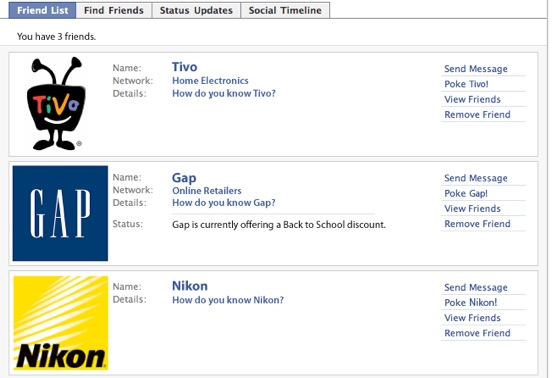This screenshot has width=552, height=378.
Task: Poke Tivo!
Action: 466,84
